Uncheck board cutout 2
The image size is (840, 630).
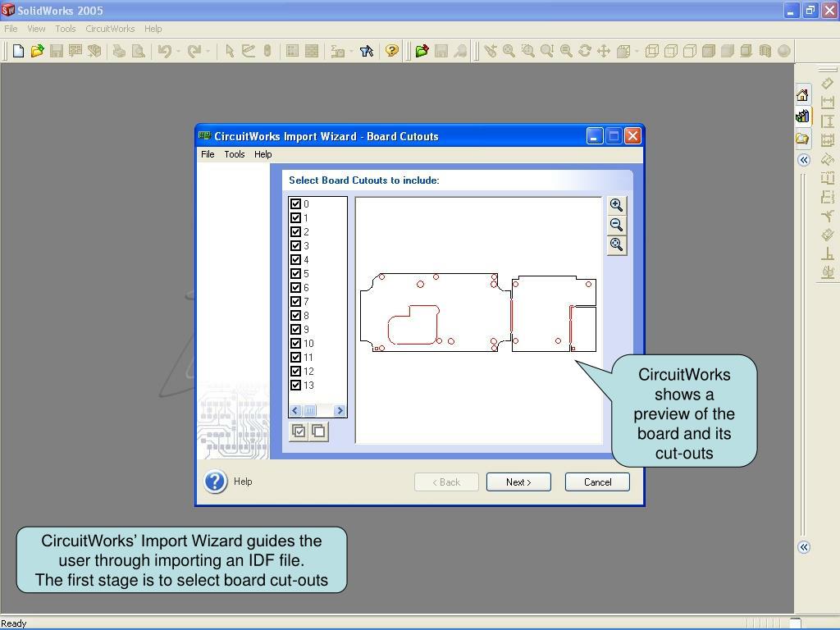(295, 231)
